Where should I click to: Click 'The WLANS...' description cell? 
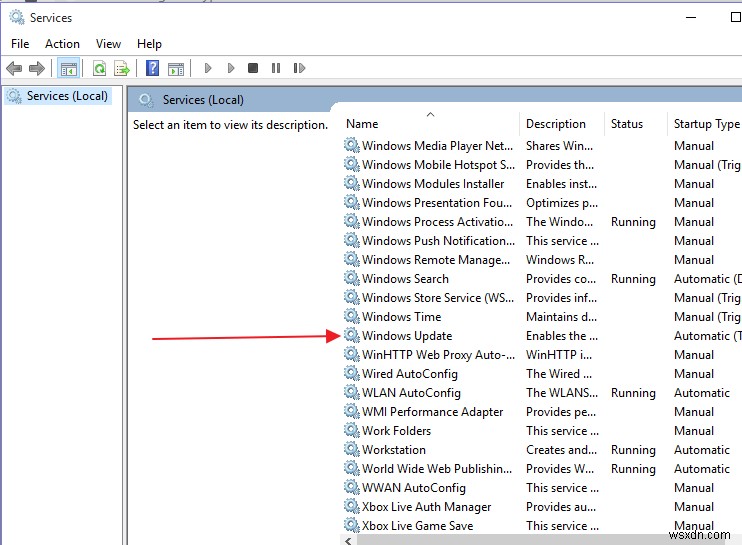coord(562,393)
